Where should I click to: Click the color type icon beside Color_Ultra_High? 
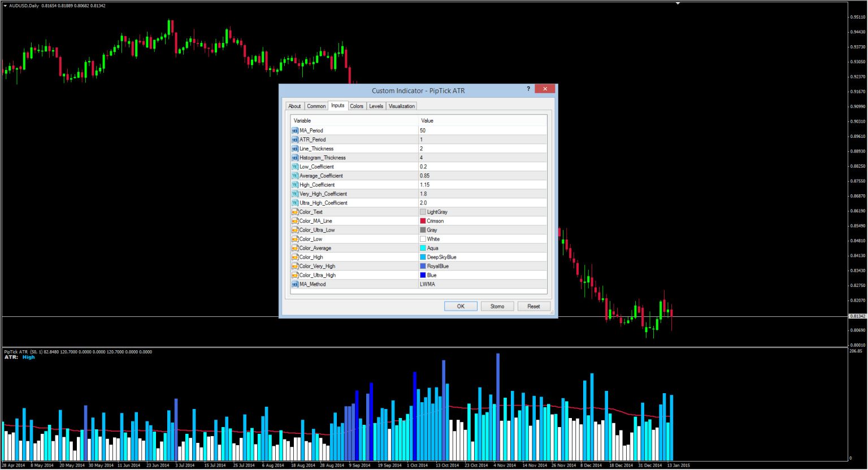tap(294, 275)
